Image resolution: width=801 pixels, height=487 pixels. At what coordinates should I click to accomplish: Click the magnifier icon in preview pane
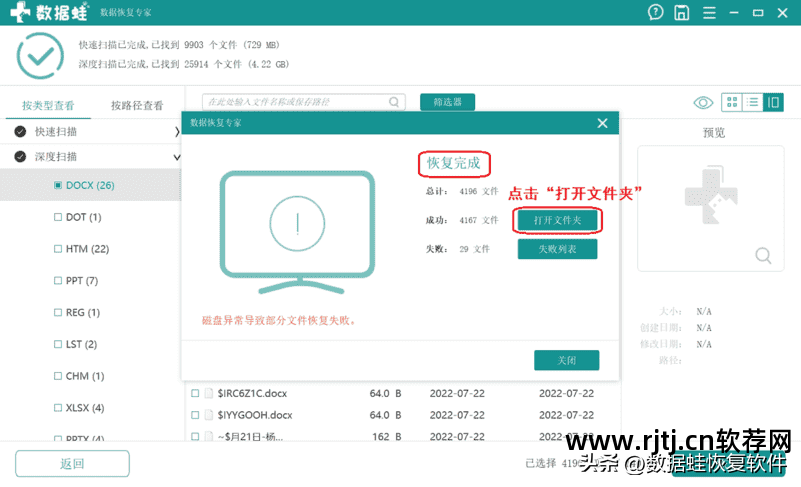(x=763, y=255)
